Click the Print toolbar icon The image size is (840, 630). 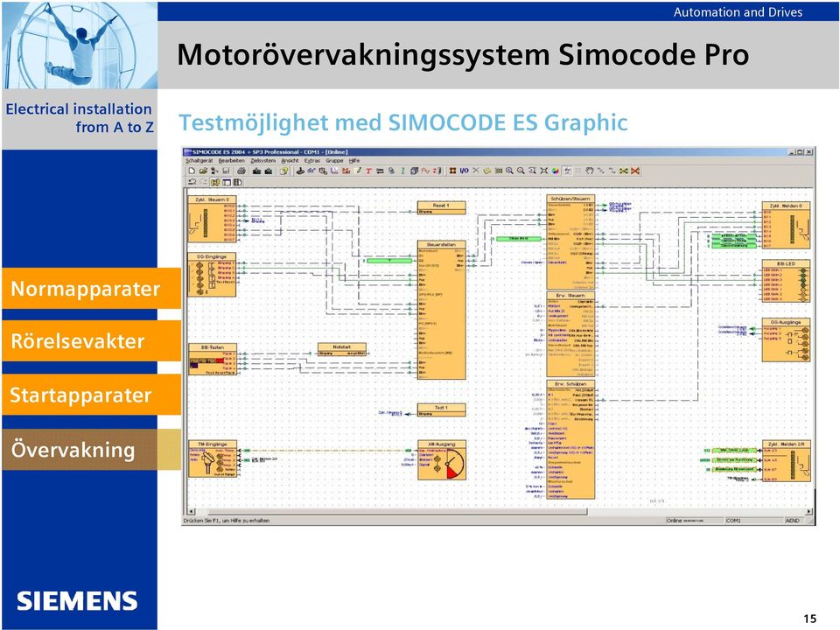pos(241,171)
